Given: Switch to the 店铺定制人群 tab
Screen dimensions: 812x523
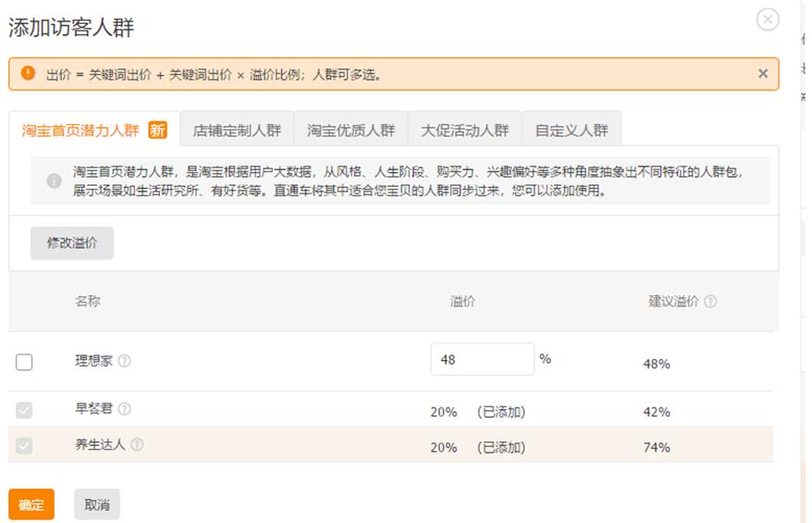Looking at the screenshot, I should (x=237, y=130).
